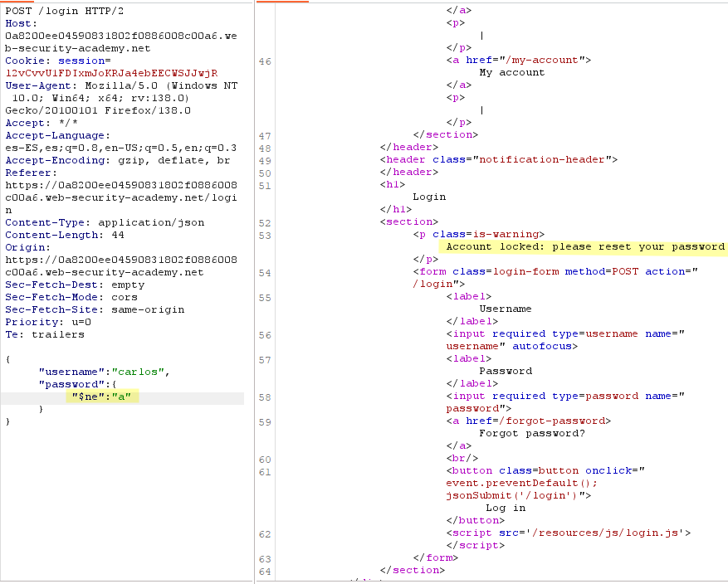Select the session cookie value starting 'l2vCvv'
The height and width of the screenshot is (584, 728).
[111, 73]
